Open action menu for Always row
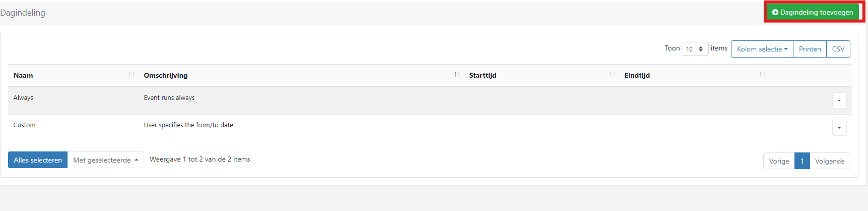 point(839,100)
